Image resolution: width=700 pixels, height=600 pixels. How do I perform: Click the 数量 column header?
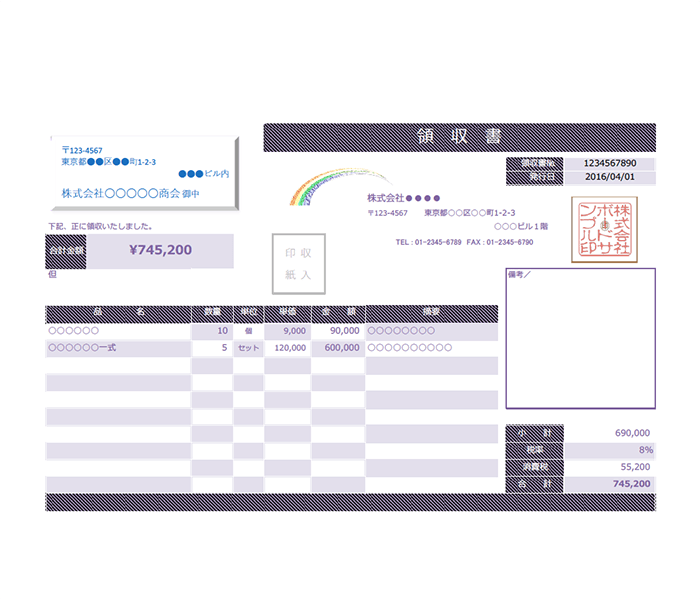click(x=212, y=312)
